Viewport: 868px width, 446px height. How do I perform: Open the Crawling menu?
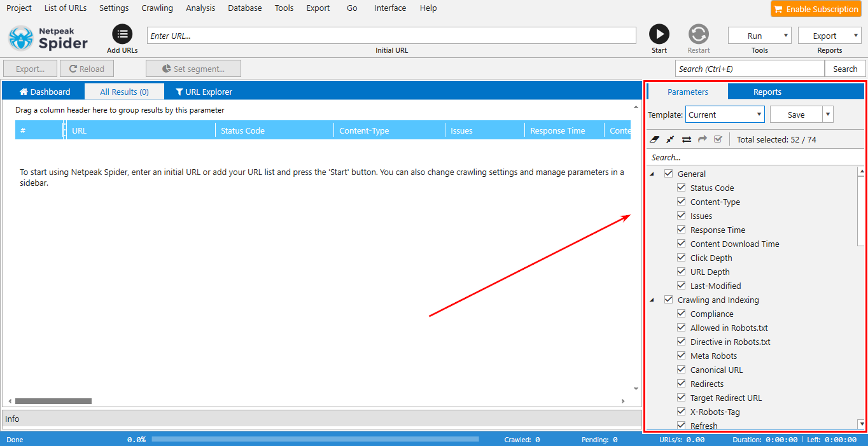[x=157, y=8]
